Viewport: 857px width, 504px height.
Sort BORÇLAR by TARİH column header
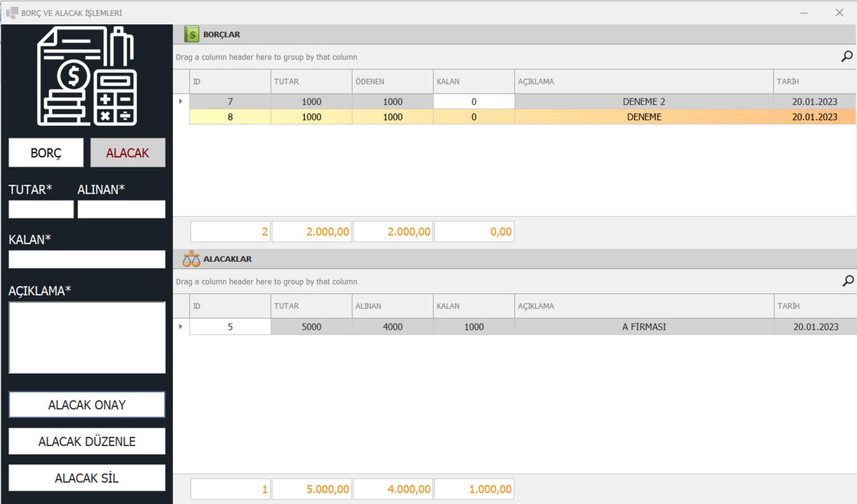(815, 81)
